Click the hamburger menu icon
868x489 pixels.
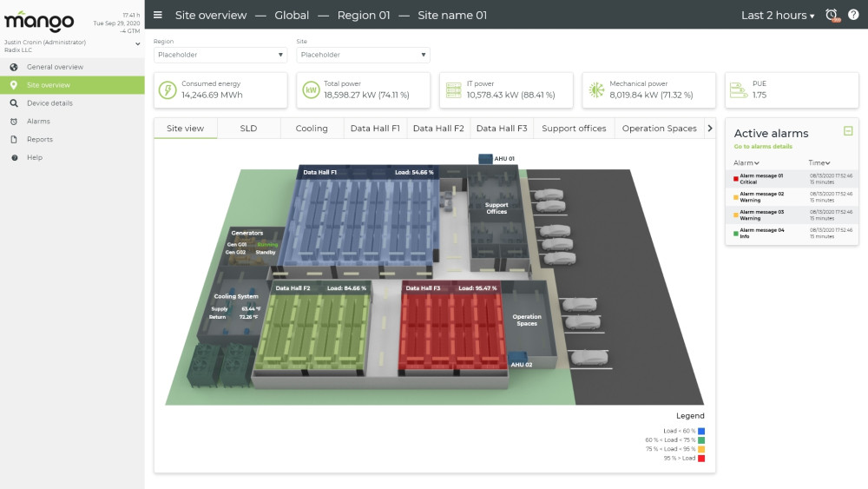158,15
